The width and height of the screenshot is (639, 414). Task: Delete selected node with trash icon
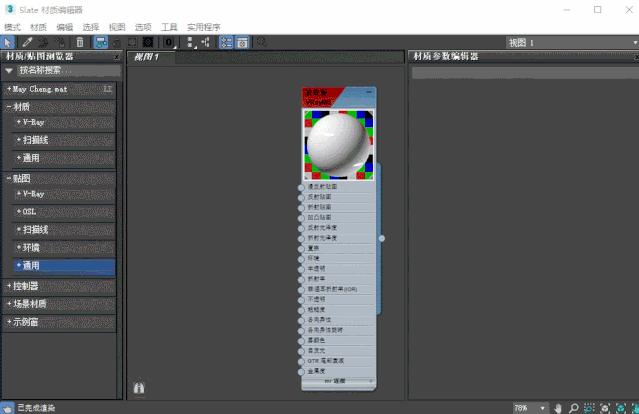coord(80,42)
